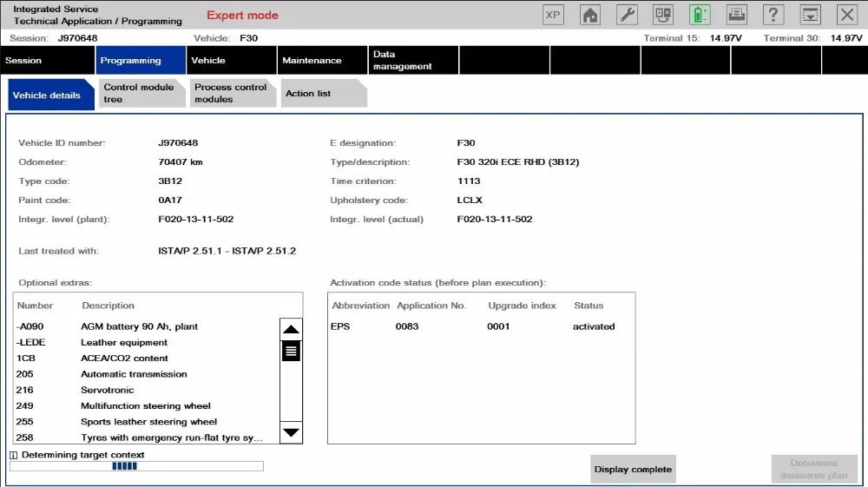The width and height of the screenshot is (868, 487).
Task: Click the printer icon
Action: point(737,15)
